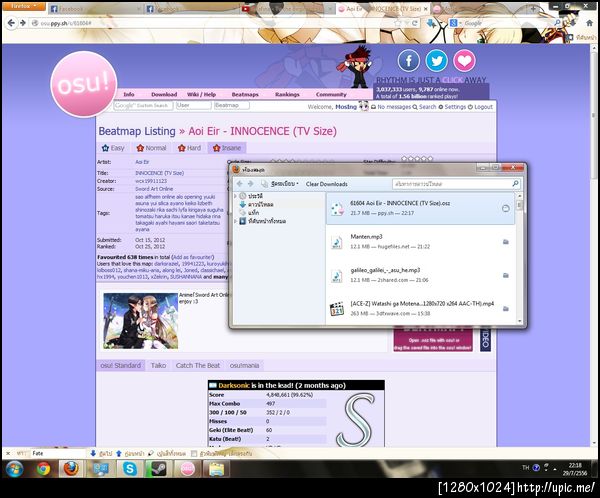Image resolution: width=600 pixels, height=498 pixels.
Task: Reload page with the refresh icon
Action: [414, 23]
